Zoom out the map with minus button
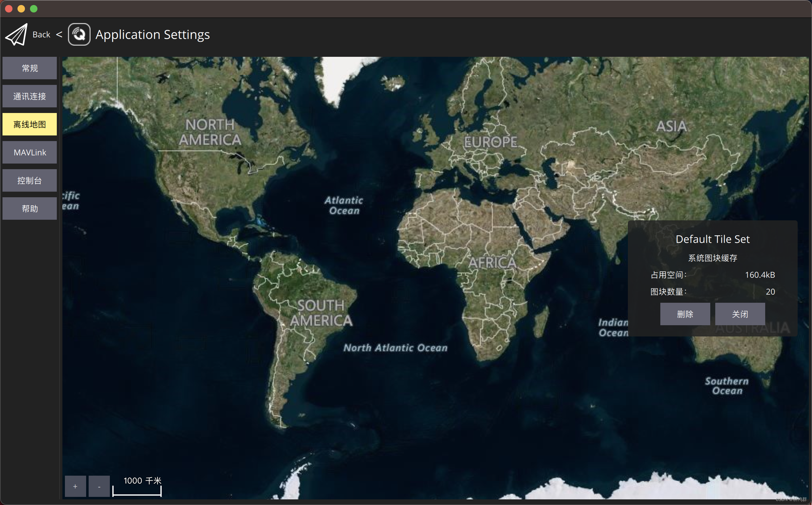 (99, 486)
